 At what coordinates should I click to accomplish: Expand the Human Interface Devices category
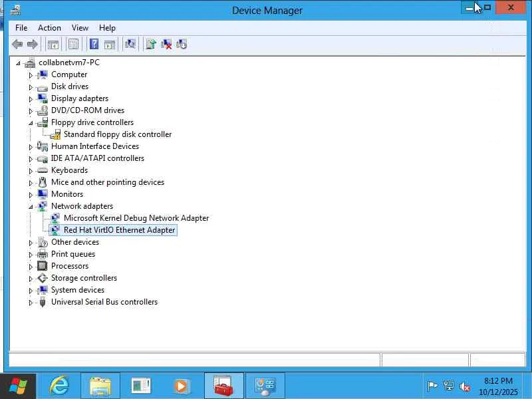tap(31, 147)
